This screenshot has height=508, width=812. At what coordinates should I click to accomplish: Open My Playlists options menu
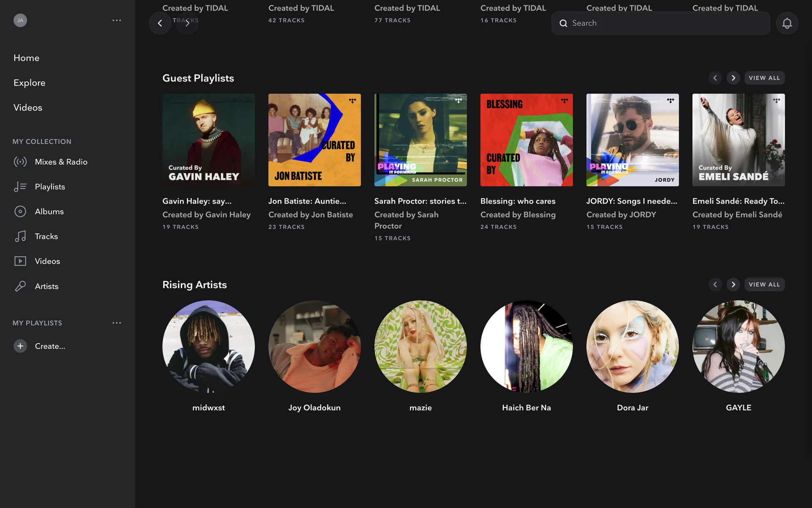coord(117,323)
